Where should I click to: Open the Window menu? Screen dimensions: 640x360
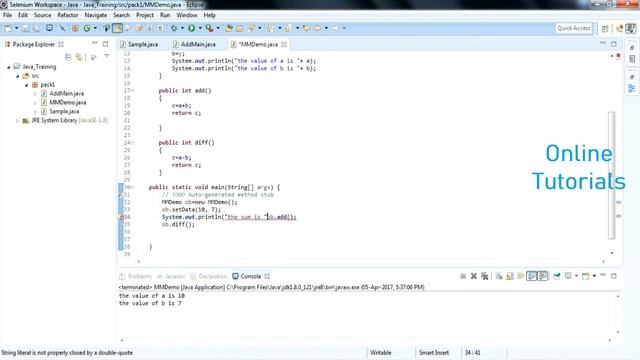click(187, 15)
